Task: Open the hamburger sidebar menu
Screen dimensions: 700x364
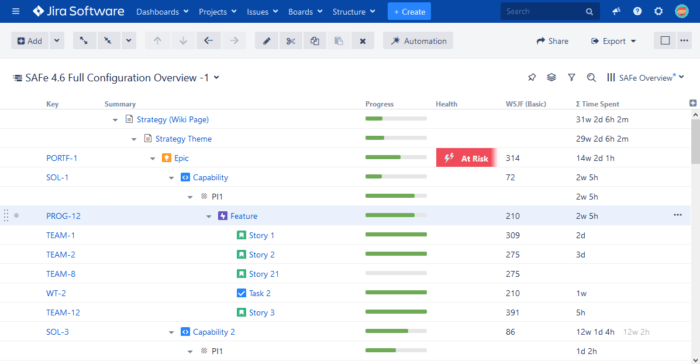Action: tap(16, 11)
